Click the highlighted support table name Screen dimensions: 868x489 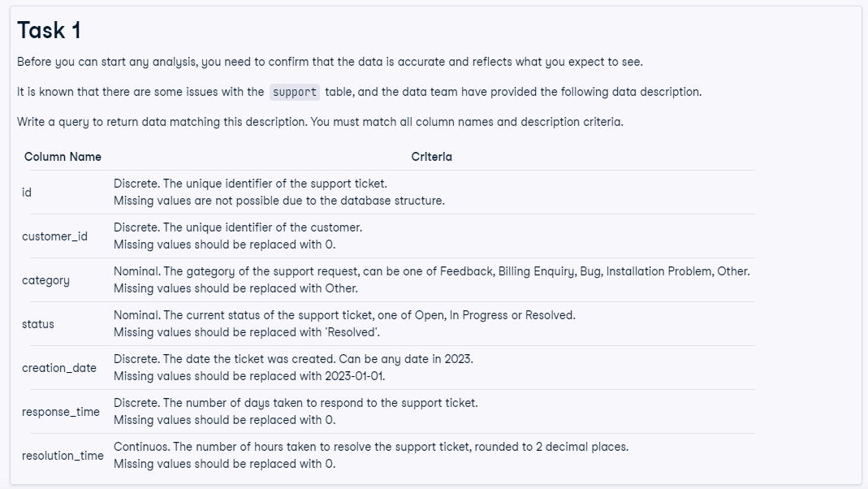pos(295,92)
